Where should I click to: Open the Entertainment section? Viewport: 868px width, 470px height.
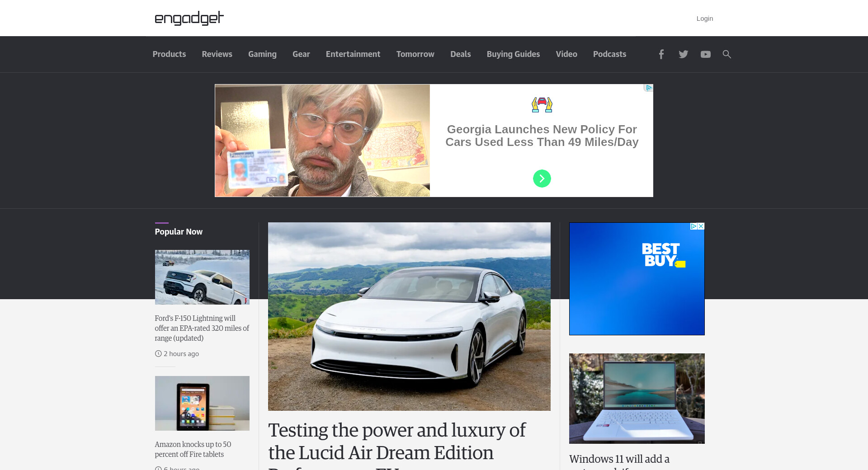353,54
